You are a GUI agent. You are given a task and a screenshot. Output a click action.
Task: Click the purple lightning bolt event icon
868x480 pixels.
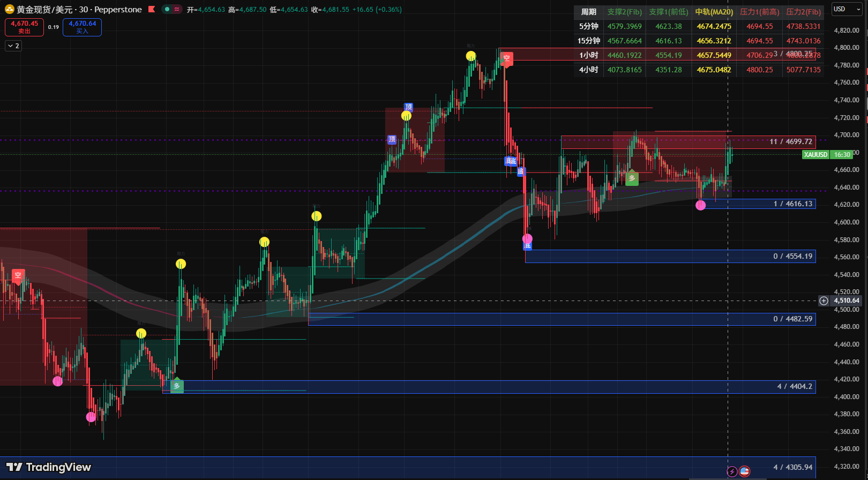[732, 471]
